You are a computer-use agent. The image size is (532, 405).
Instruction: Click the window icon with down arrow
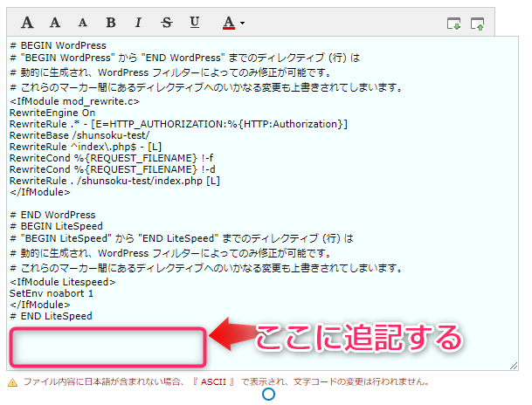(x=453, y=24)
